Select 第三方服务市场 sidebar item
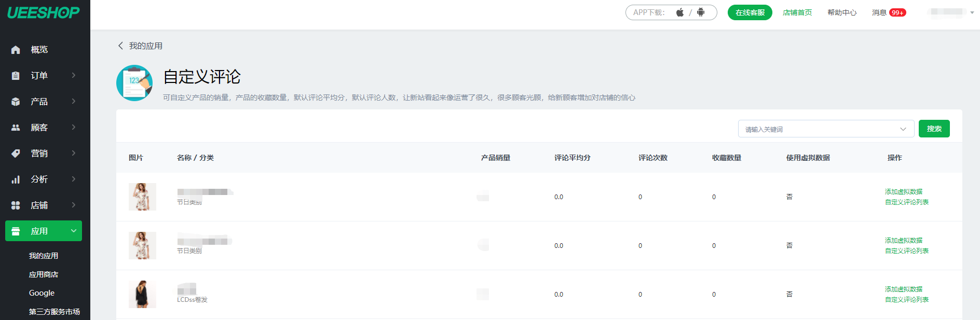980x320 pixels. [x=55, y=312]
